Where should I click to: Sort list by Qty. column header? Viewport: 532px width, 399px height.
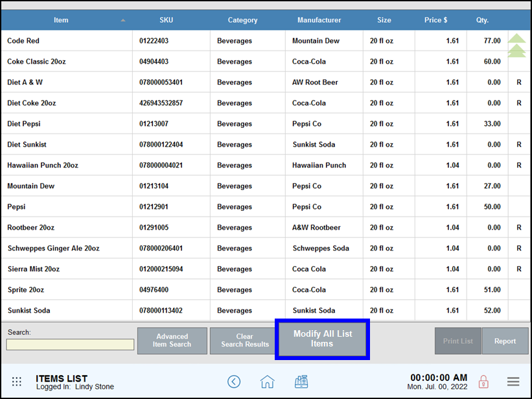[x=482, y=20]
